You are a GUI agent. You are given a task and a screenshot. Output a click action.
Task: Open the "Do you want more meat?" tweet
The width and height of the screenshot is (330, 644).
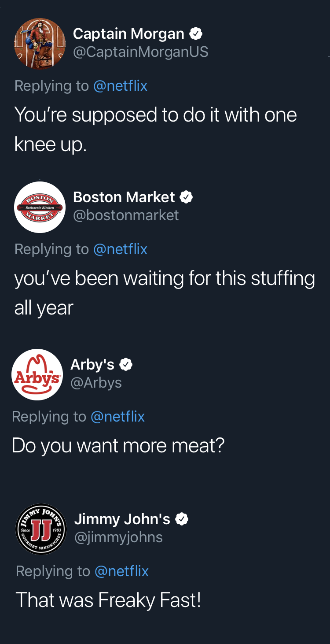118,445
